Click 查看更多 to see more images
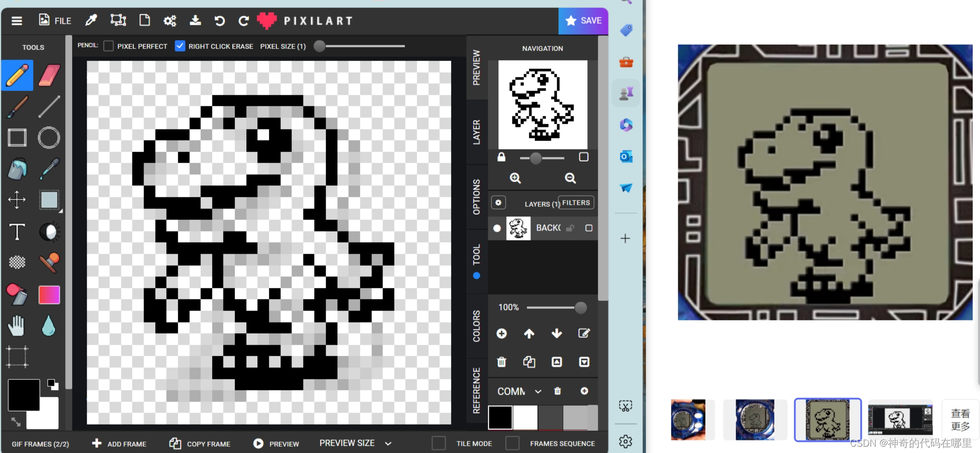 pyautogui.click(x=961, y=420)
